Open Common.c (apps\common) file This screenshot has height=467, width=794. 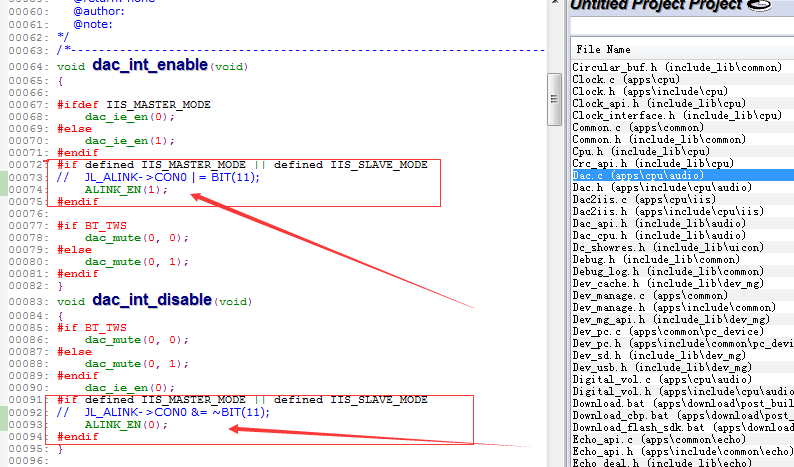click(638, 128)
